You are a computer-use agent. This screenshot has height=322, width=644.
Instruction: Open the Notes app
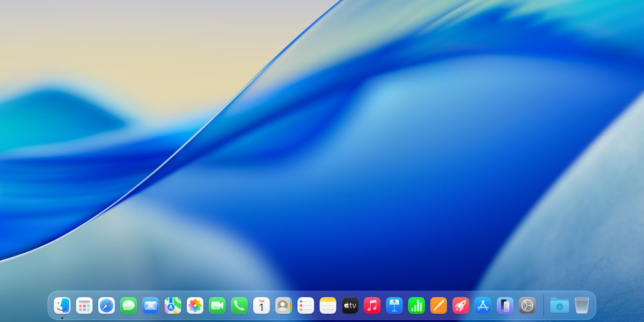click(x=328, y=305)
